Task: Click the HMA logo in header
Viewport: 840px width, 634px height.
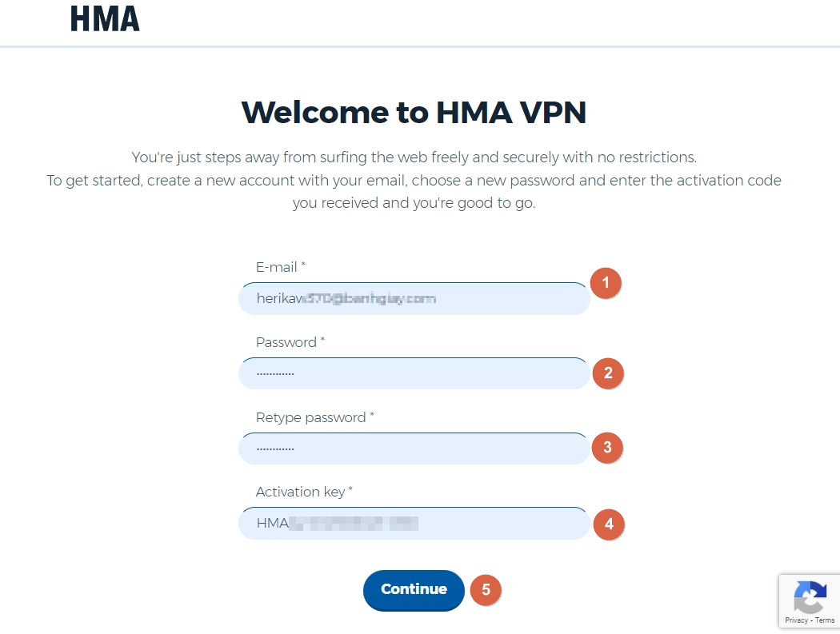Action: point(105,18)
